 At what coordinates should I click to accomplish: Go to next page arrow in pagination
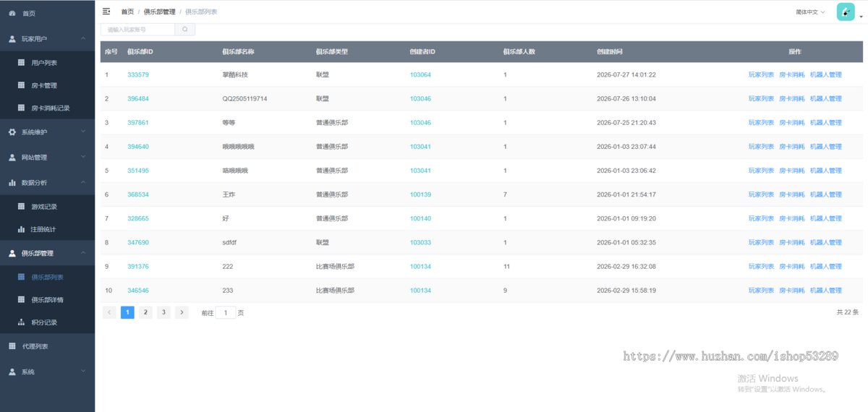click(182, 312)
